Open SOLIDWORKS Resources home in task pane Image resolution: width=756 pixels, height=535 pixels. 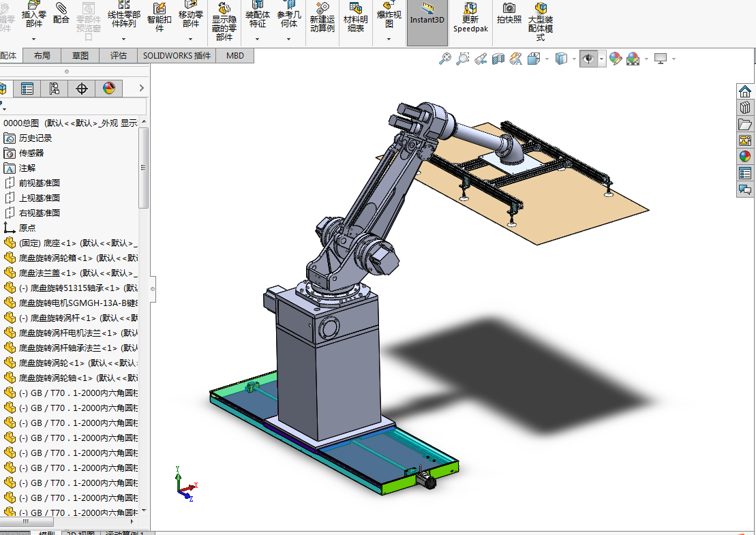click(745, 91)
